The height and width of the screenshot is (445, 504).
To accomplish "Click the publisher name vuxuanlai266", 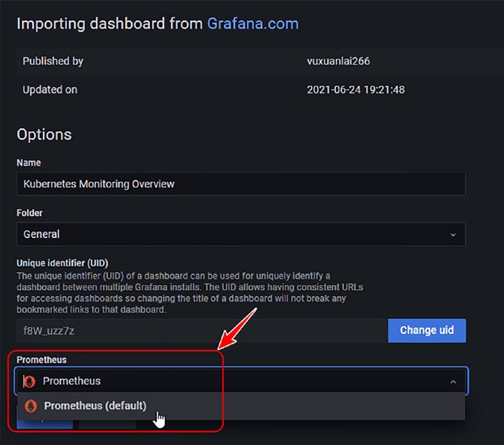I will 338,61.
